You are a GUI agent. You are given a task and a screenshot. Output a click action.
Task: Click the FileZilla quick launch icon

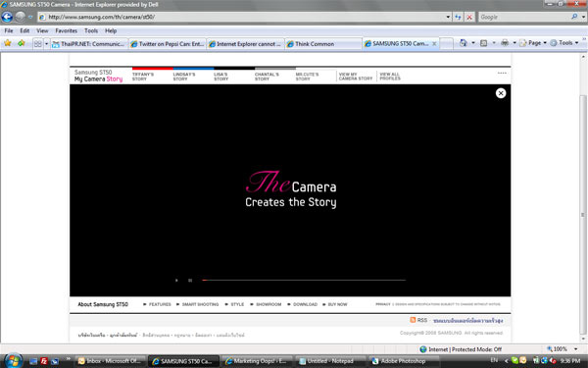coord(44,361)
